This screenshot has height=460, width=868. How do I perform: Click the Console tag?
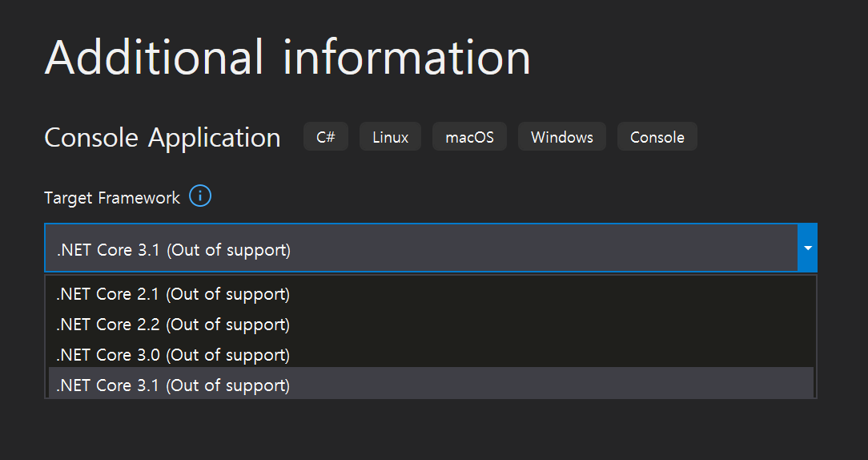(x=657, y=137)
